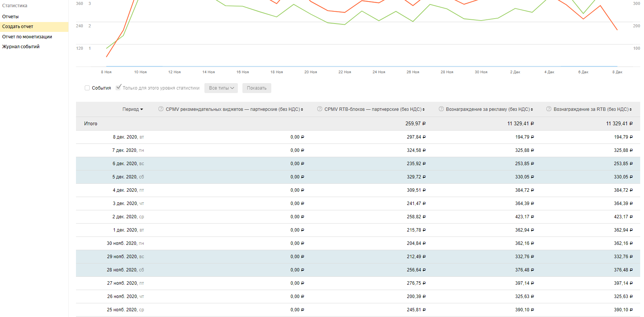644x317 pixels.
Task: Click sort arrows on CPMV рекомендательных виджетов column
Action: click(302, 110)
